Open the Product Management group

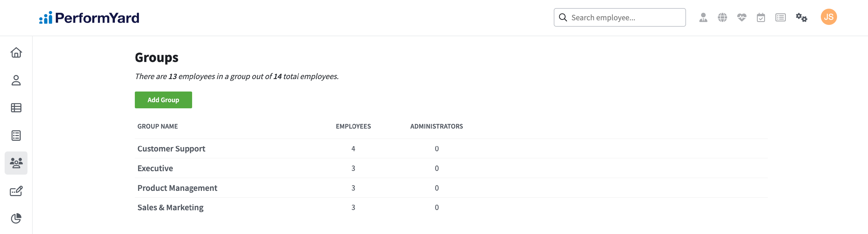tap(177, 188)
